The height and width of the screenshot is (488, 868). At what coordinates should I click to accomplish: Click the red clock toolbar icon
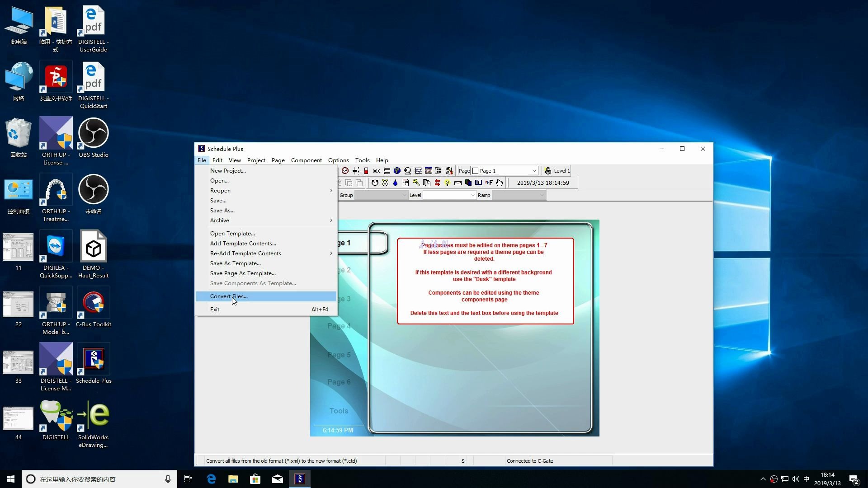tap(345, 171)
